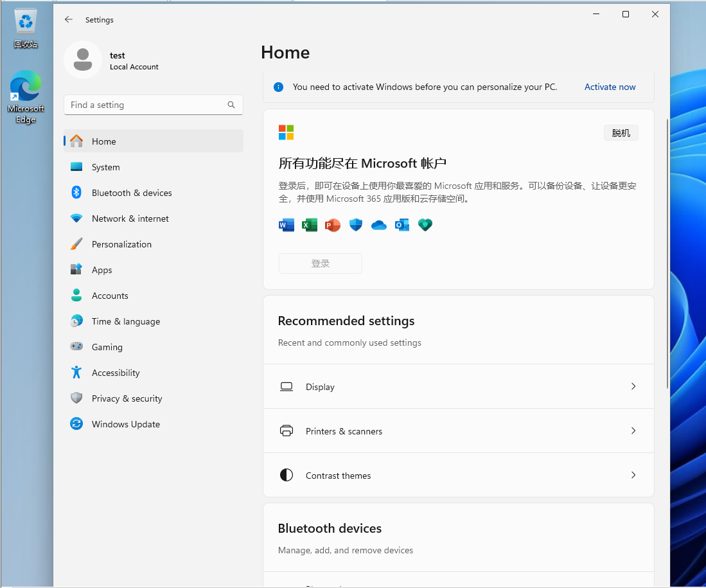Open the Display row label
Screen dimensions: 706x588
[x=320, y=387]
